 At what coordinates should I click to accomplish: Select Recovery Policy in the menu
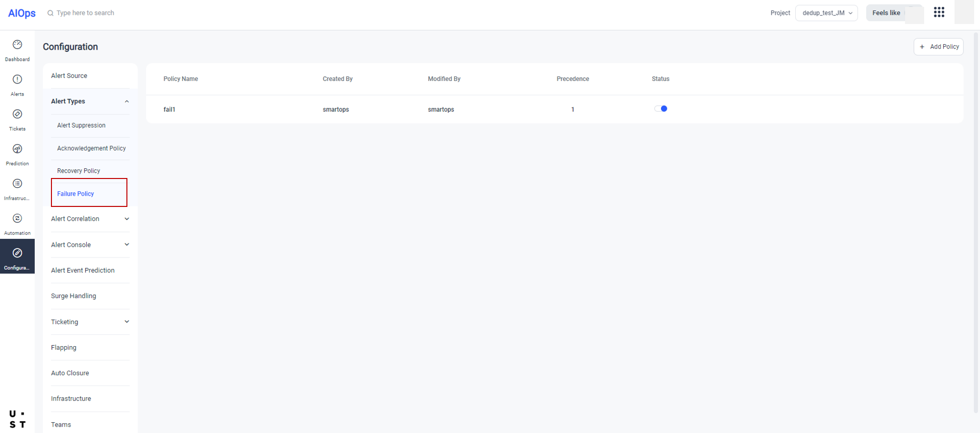(78, 171)
